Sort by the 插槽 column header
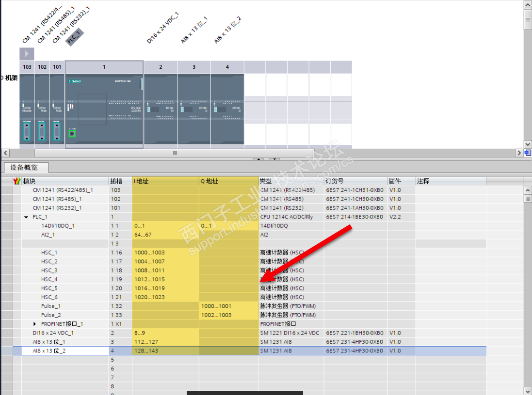 tap(120, 181)
